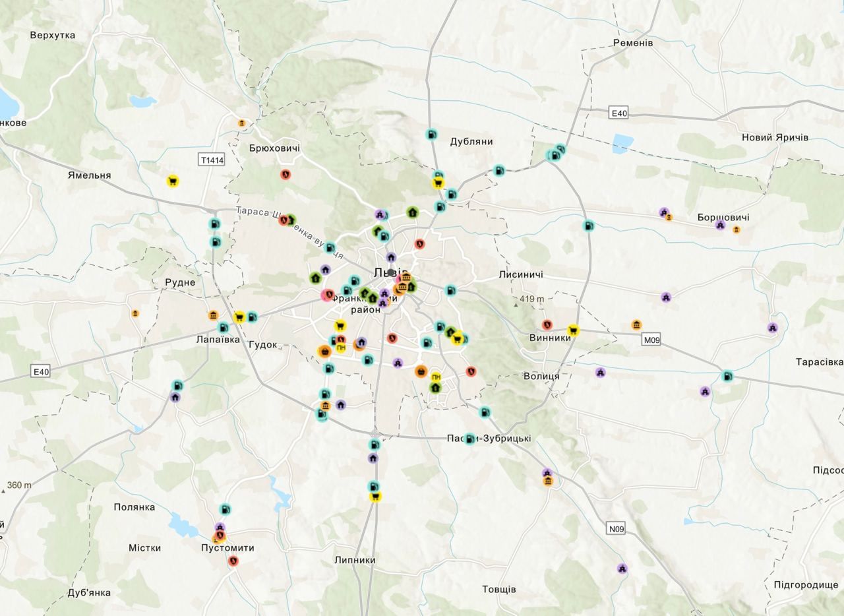Click the N09 road shield label
Viewport: 844px width, 616px height.
[x=616, y=528]
